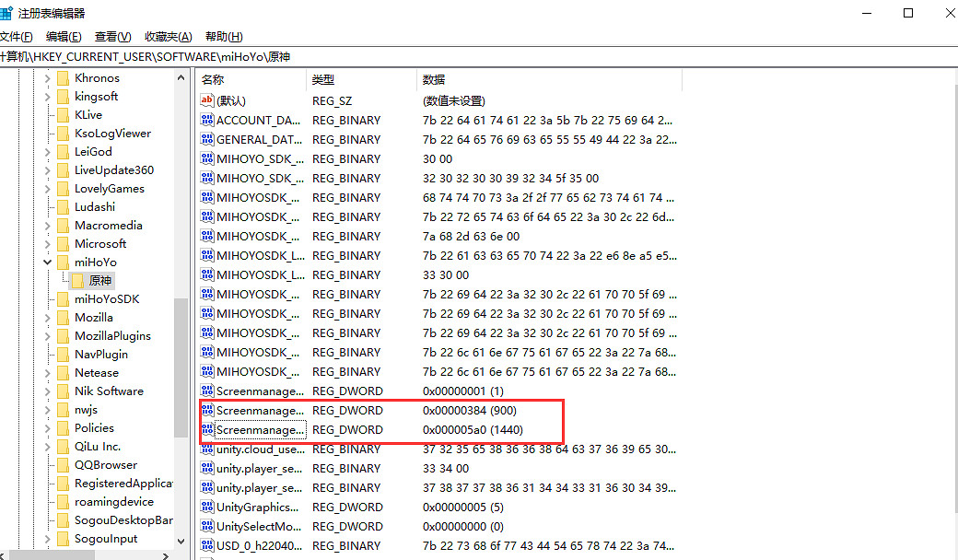Collapse the miHoYo tree node
This screenshot has width=958, height=560.
(x=47, y=262)
